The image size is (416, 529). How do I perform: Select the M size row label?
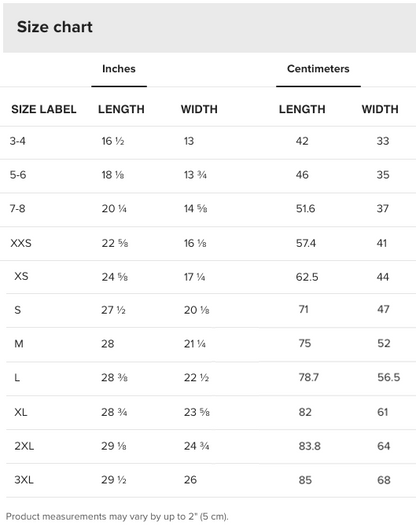tap(19, 344)
